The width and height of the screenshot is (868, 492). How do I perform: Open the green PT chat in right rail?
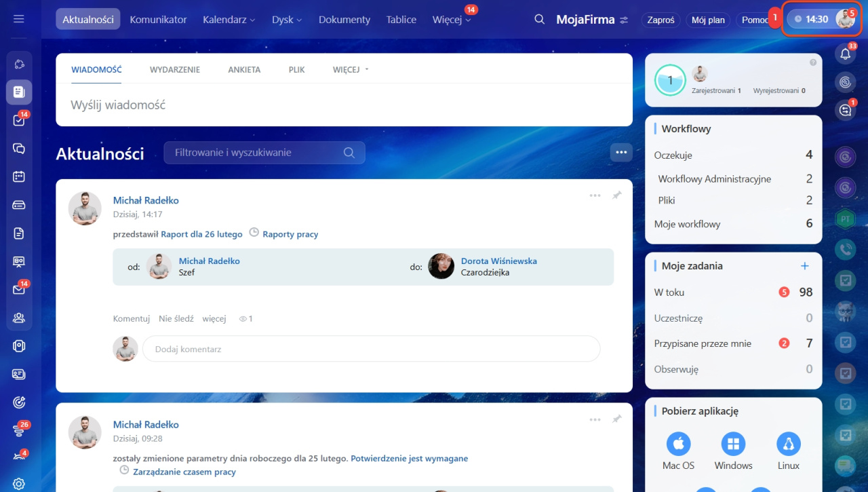click(845, 219)
